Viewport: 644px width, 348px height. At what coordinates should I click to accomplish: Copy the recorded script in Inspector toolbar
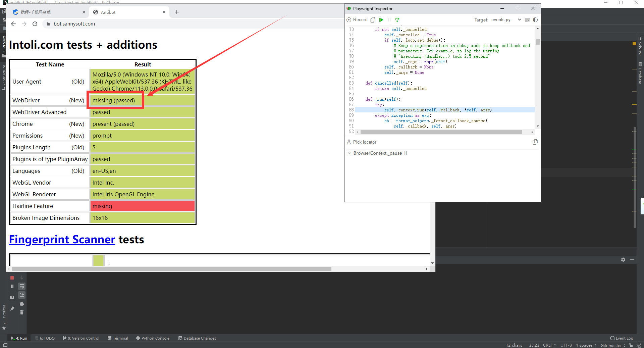tap(373, 20)
